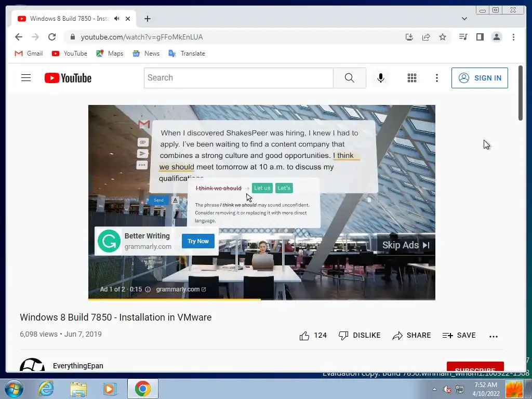The height and width of the screenshot is (399, 532).
Task: Click the DISLIKE thumbs down button
Action: [360, 336]
